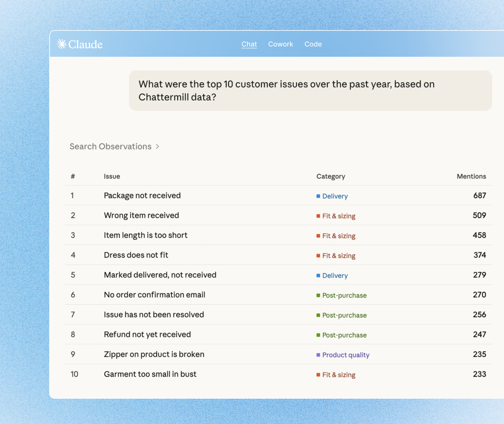The height and width of the screenshot is (424, 504).
Task: Click Delivery category for Marked delivered row
Action: [332, 276]
